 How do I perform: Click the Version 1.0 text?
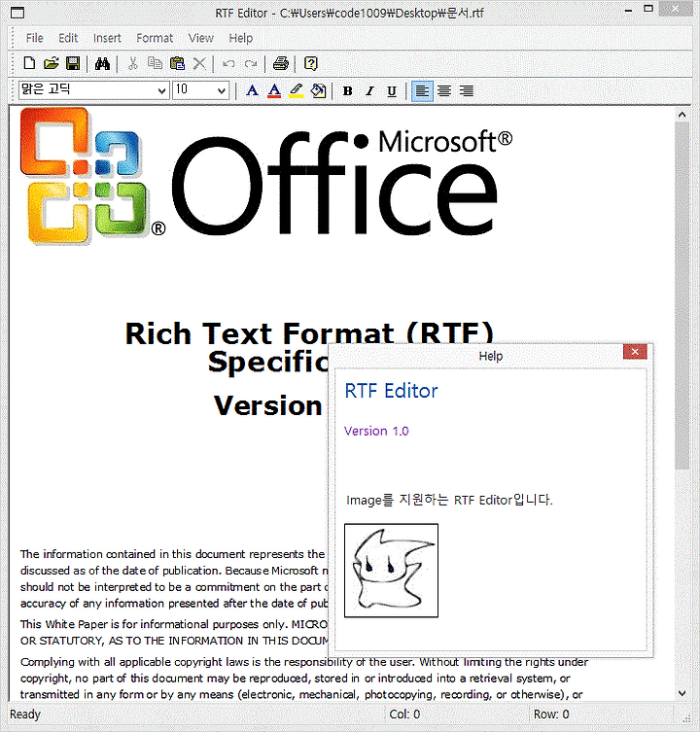(x=376, y=431)
